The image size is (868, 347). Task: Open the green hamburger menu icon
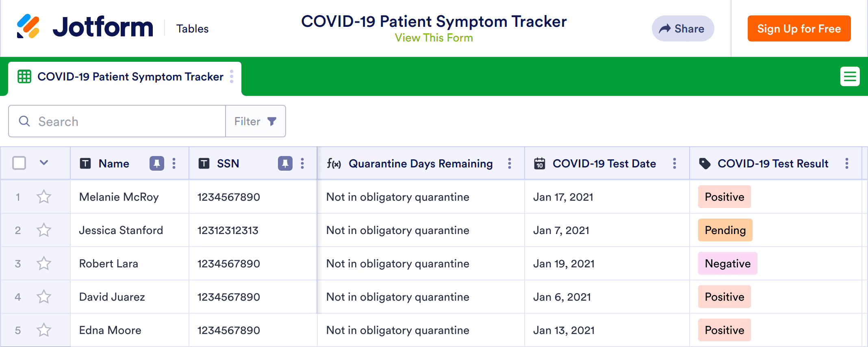(x=850, y=76)
